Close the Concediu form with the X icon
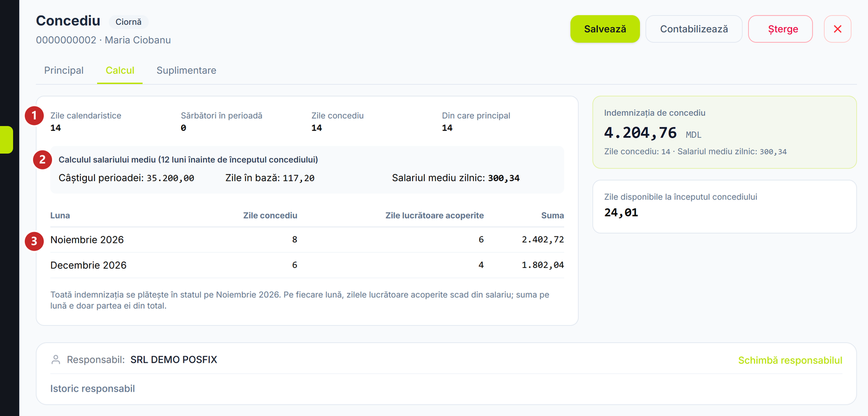This screenshot has height=416, width=868. [x=837, y=29]
